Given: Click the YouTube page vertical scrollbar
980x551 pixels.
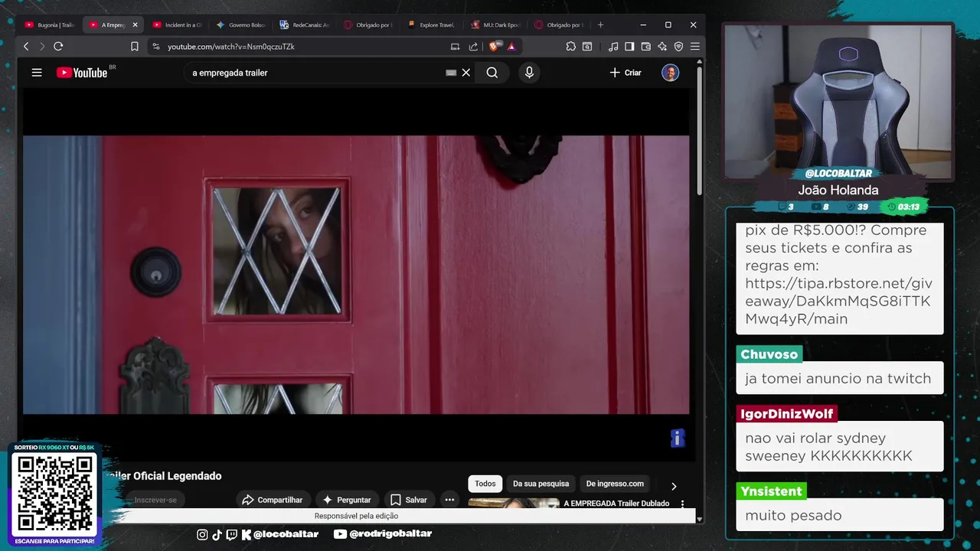Looking at the screenshot, I should (699, 132).
